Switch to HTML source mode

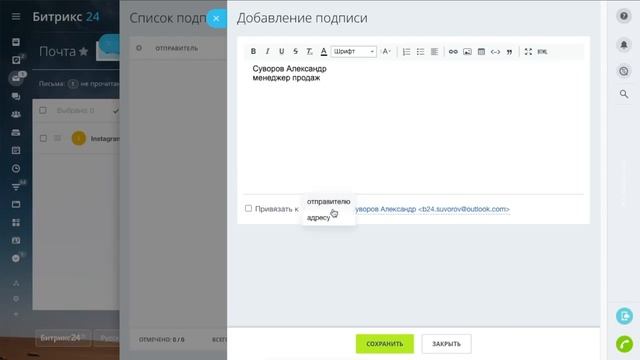(x=542, y=51)
